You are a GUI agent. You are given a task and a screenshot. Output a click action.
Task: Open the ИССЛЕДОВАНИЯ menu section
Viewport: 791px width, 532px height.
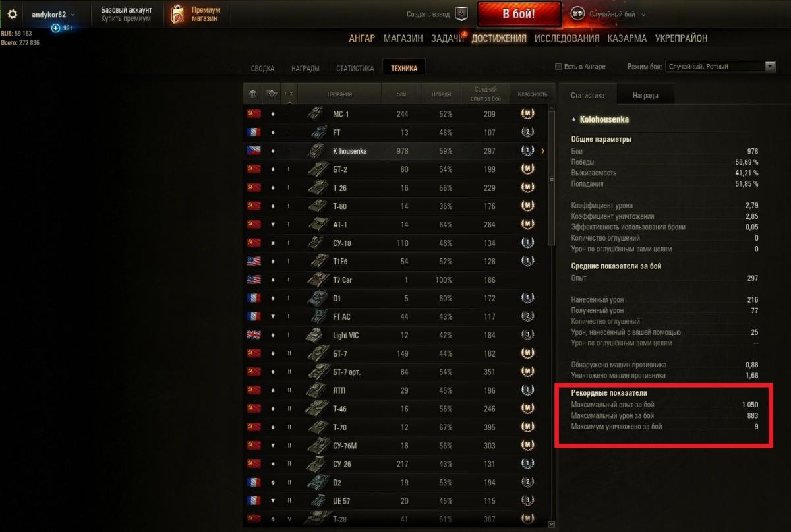pos(567,38)
